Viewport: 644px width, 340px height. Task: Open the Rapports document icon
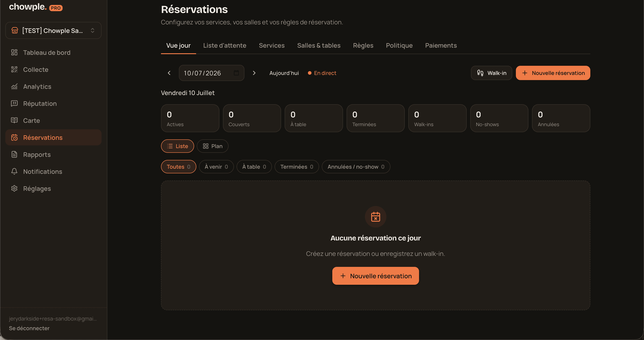[14, 155]
